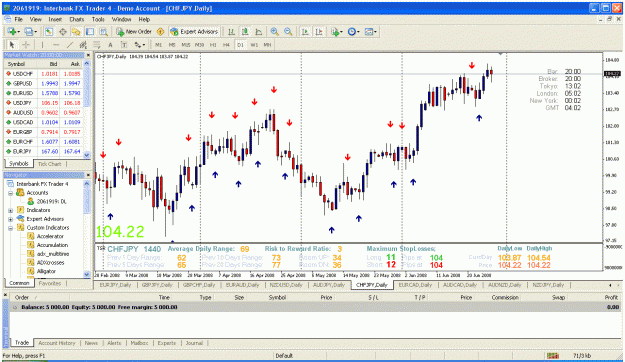
Task: Open the Tools menu
Action: [x=98, y=19]
